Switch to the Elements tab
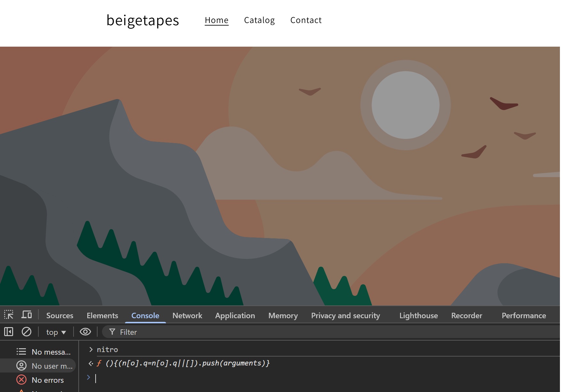Screen dimensions: 566x392 tap(102, 316)
